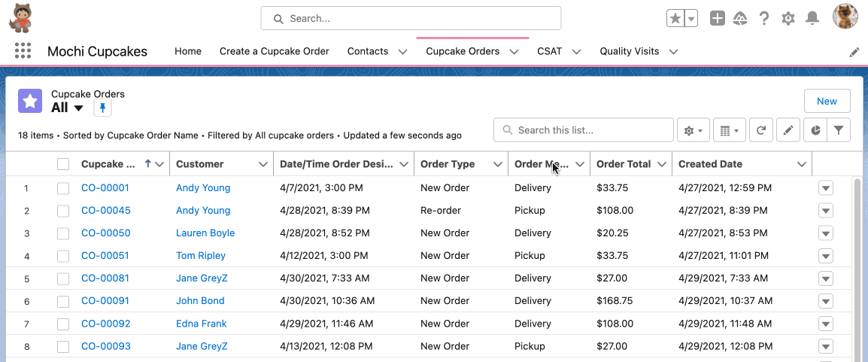Select the checkbox for CO-00001
The height and width of the screenshot is (362, 868).
[63, 188]
